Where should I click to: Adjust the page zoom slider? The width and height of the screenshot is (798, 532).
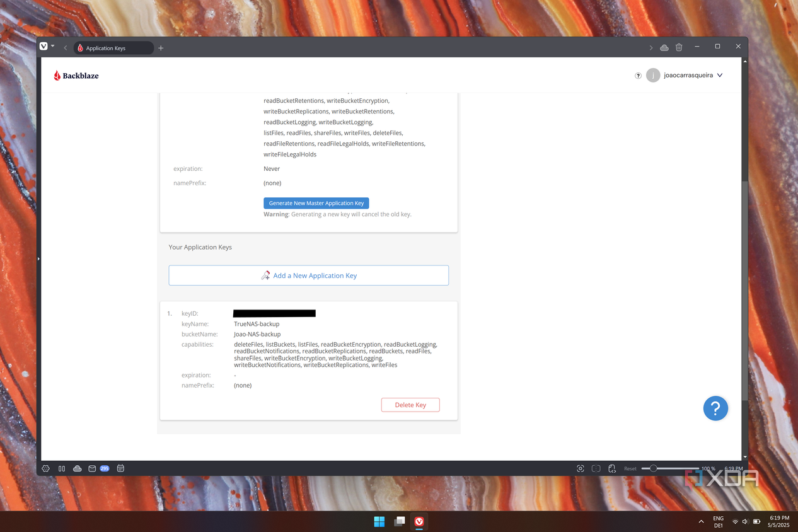click(x=670, y=468)
